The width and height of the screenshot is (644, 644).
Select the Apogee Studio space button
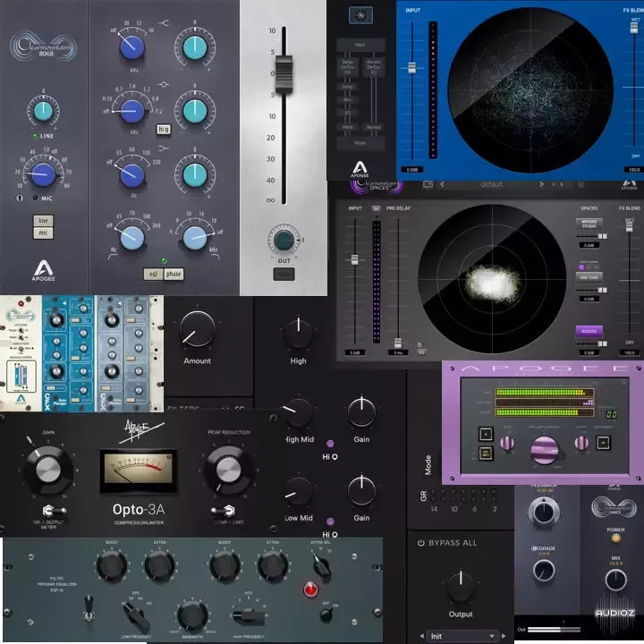pos(589,224)
